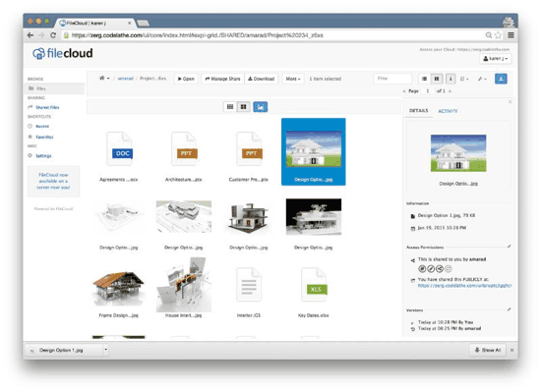This screenshot has height=392, width=541.
Task: Close the details side panel
Action: 510,102
